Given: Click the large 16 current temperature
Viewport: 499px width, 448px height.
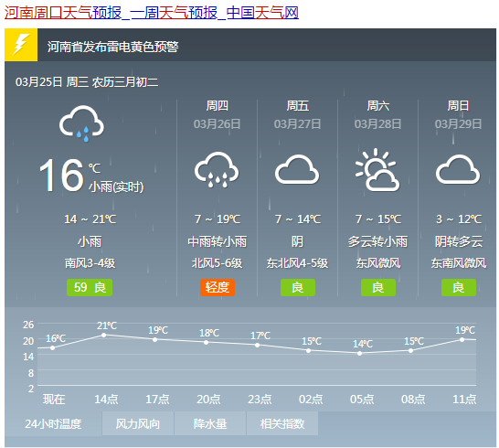Looking at the screenshot, I should pos(61,176).
